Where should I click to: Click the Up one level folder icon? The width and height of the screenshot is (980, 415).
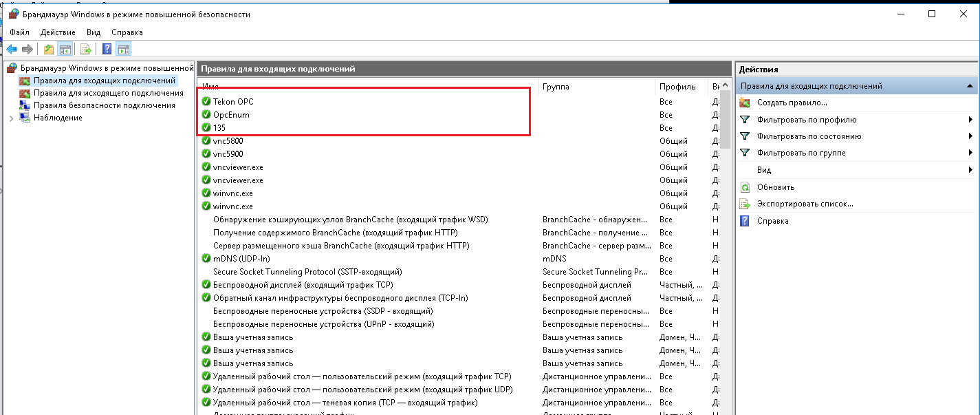point(48,49)
